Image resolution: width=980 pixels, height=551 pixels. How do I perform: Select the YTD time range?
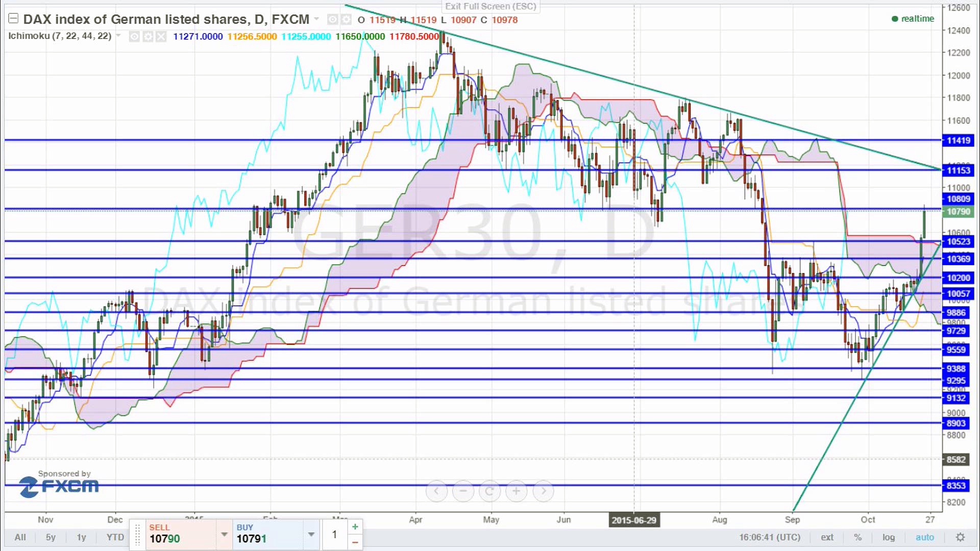[115, 537]
